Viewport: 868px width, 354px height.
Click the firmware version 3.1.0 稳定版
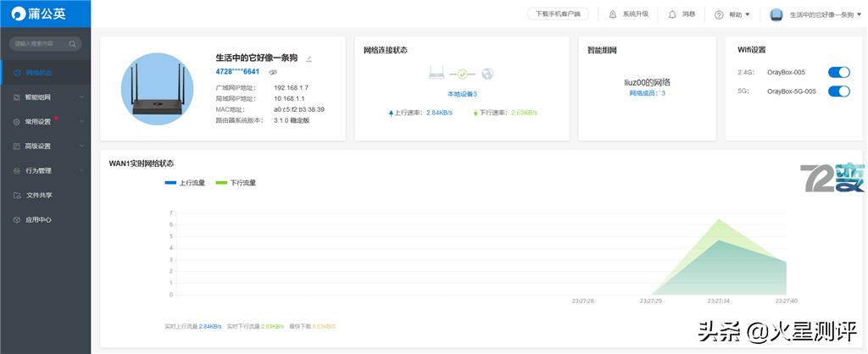pos(292,120)
